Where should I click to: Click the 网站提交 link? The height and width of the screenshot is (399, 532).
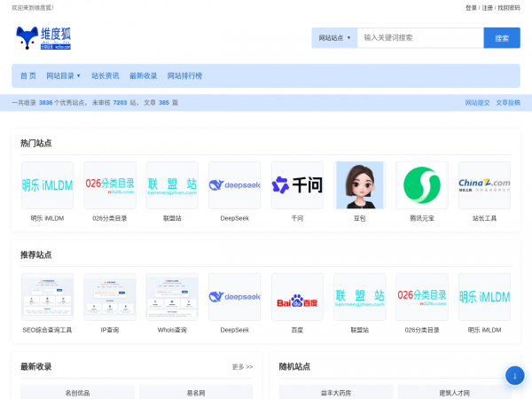coord(477,103)
